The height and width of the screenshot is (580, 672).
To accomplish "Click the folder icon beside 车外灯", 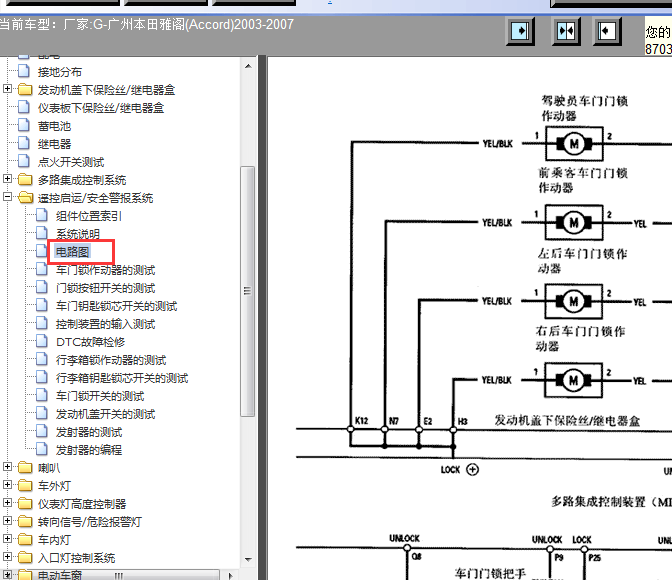I will 25,486.
